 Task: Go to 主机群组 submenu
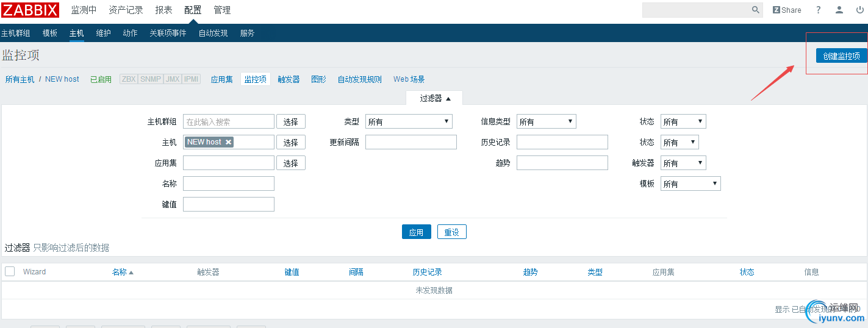(15, 33)
